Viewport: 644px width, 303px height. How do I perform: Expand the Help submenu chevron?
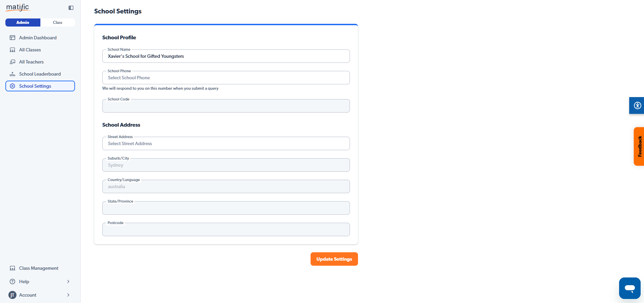tap(68, 282)
